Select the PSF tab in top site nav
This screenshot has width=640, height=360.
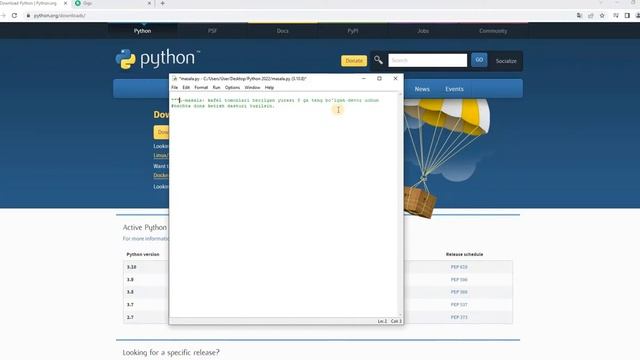coord(212,31)
